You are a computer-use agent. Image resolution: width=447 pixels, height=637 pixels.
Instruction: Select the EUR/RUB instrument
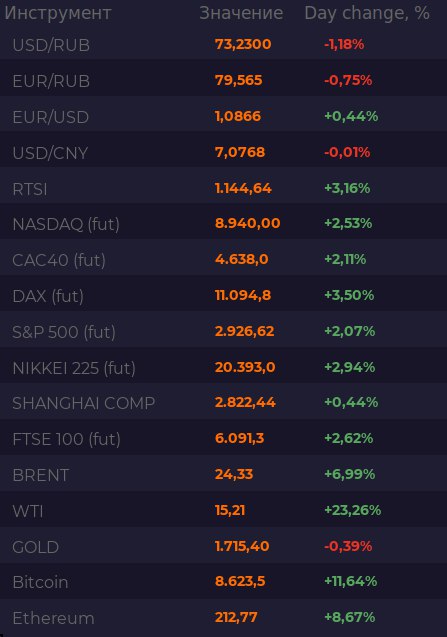(51, 81)
